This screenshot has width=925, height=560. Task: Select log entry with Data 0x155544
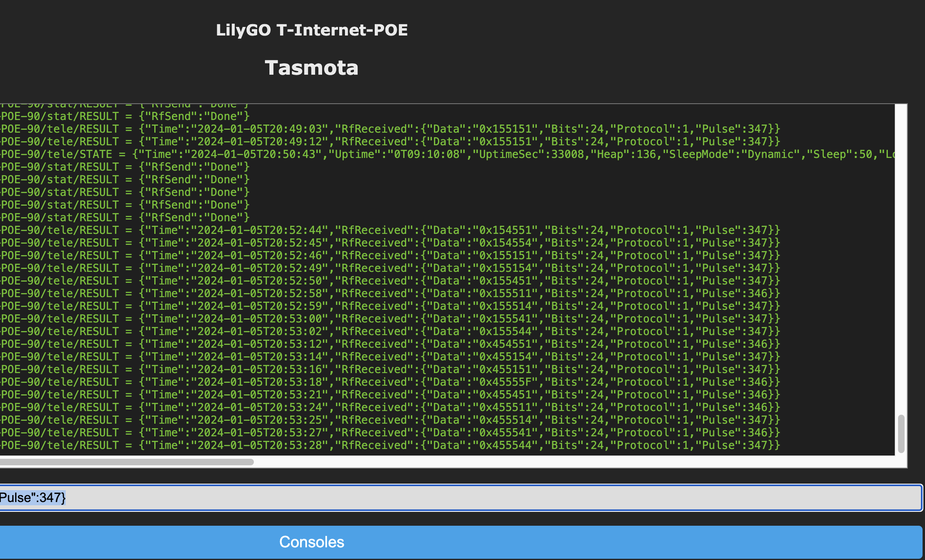[x=390, y=331]
